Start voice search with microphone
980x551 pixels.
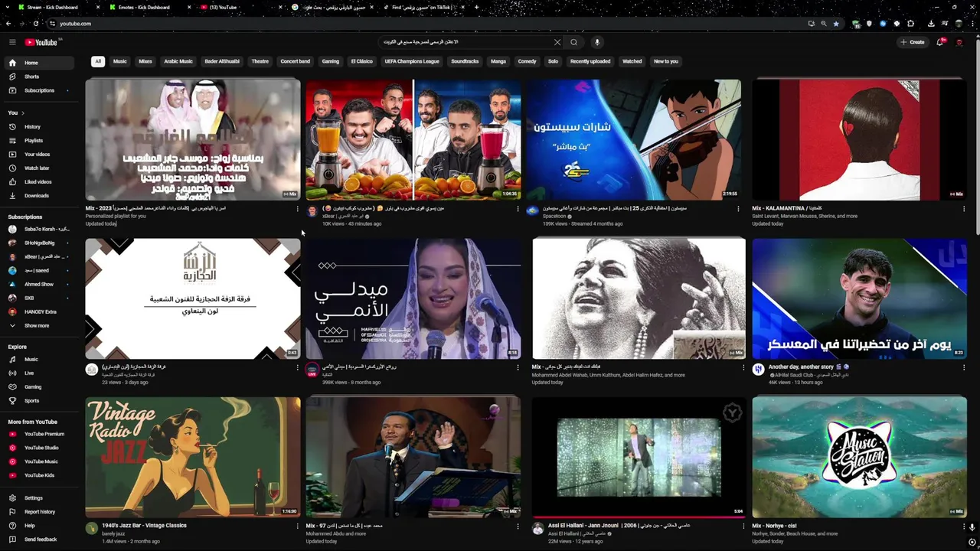(597, 42)
